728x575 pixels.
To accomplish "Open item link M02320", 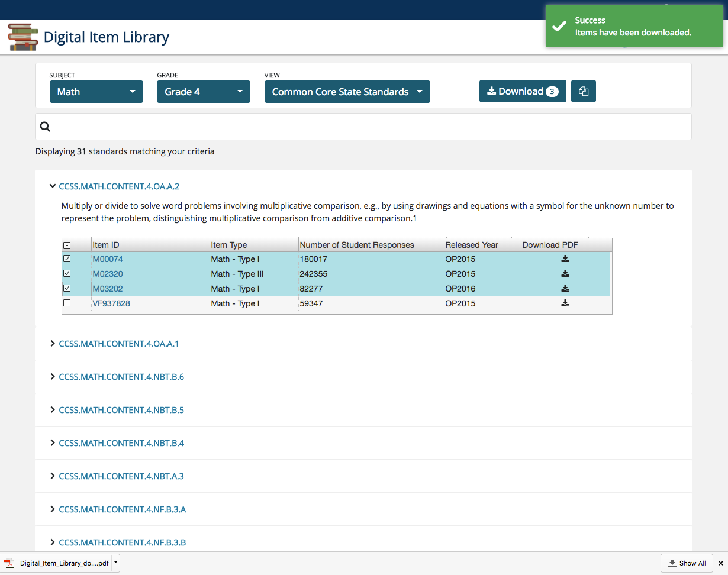I will coord(108,274).
